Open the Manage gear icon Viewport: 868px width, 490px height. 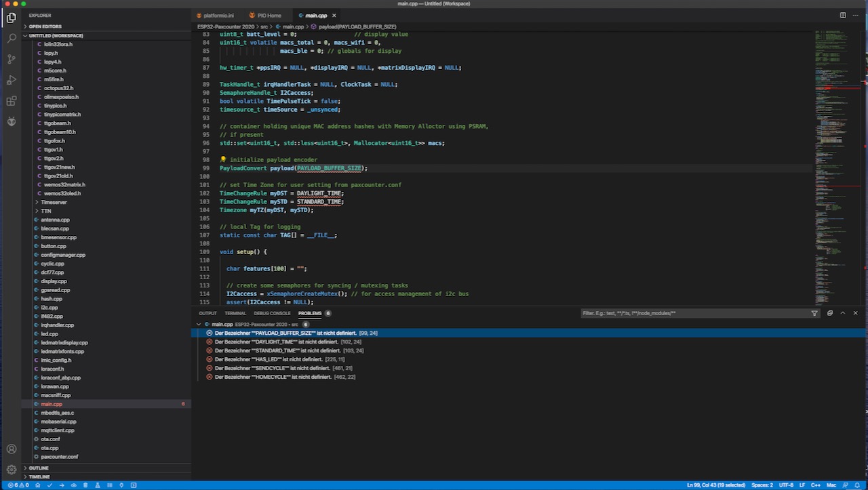point(11,470)
